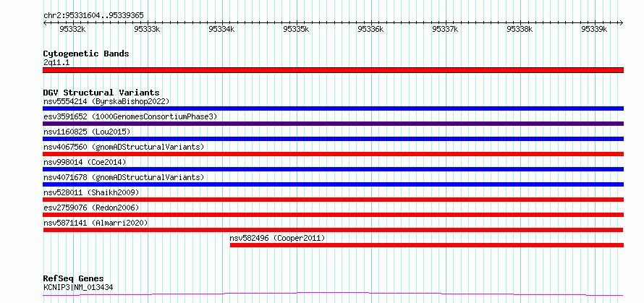The width and height of the screenshot is (644, 303).
Task: Click the chr2:95331604..95339365 coordinate label
Action: click(x=93, y=15)
